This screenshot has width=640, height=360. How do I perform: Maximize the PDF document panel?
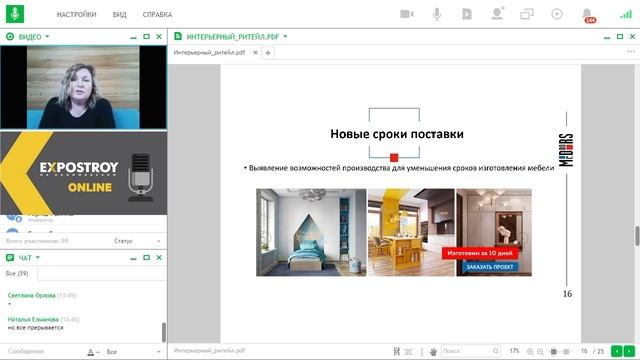pos(620,37)
